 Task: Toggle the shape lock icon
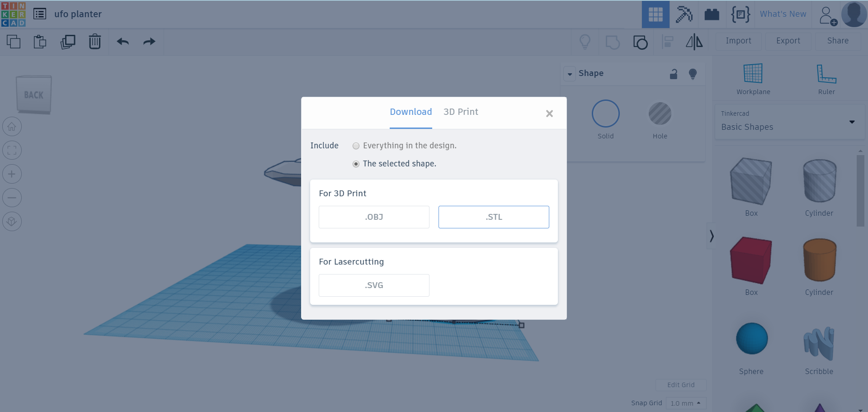674,74
